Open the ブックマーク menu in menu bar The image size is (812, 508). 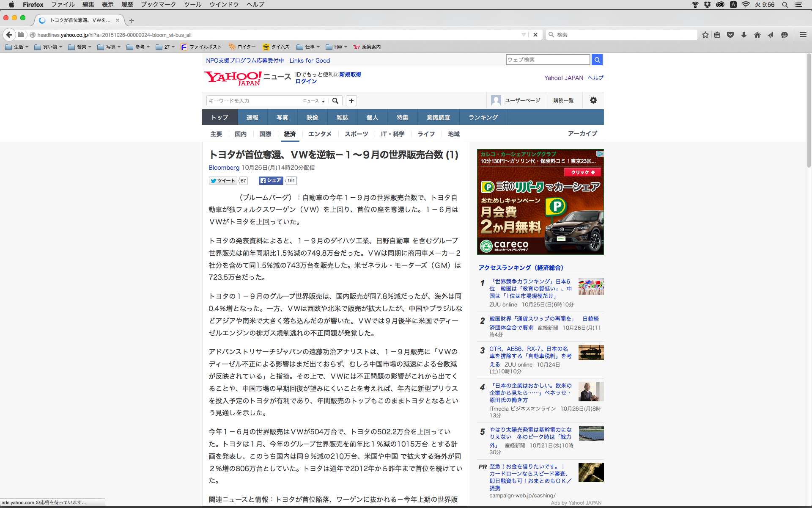(x=158, y=4)
